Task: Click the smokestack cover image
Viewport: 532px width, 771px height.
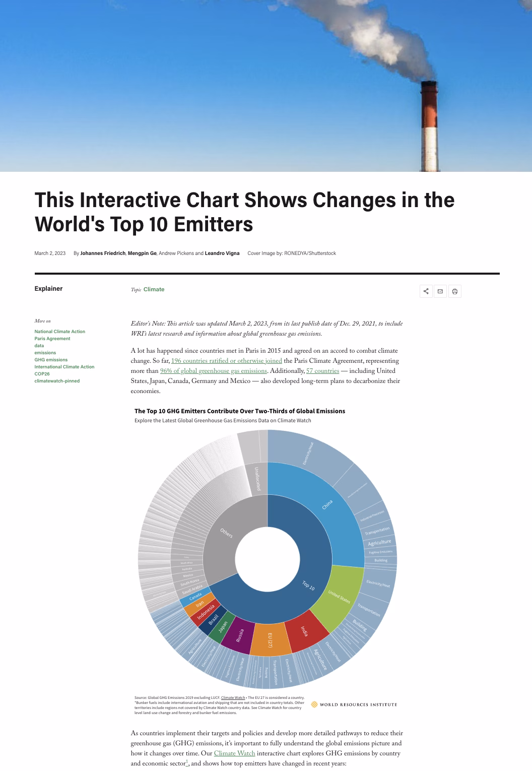Action: 266,86
